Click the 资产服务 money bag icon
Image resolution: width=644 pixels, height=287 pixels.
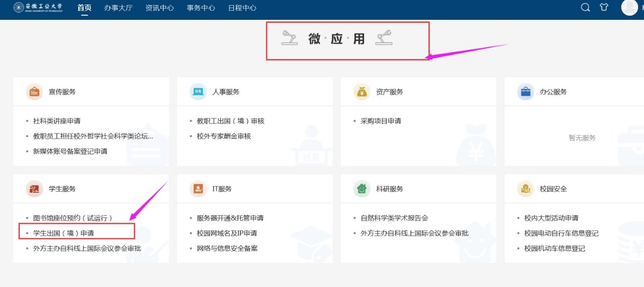click(x=362, y=92)
